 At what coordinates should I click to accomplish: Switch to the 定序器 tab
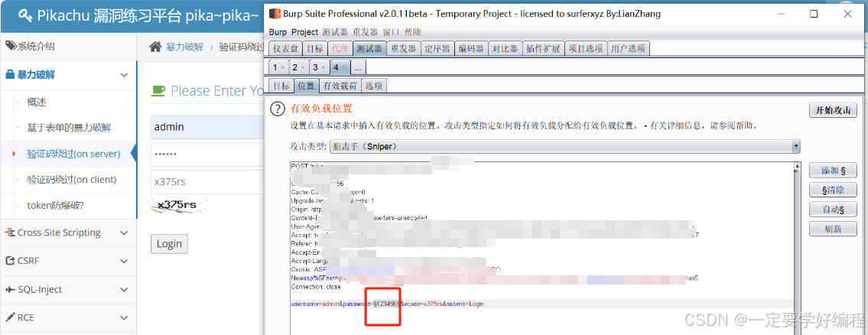[x=438, y=49]
